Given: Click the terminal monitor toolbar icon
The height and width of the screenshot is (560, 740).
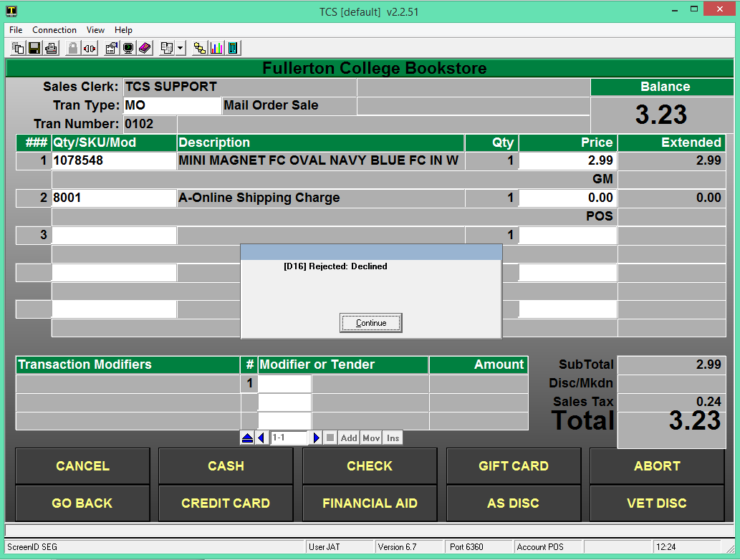Looking at the screenshot, I should click(x=128, y=48).
